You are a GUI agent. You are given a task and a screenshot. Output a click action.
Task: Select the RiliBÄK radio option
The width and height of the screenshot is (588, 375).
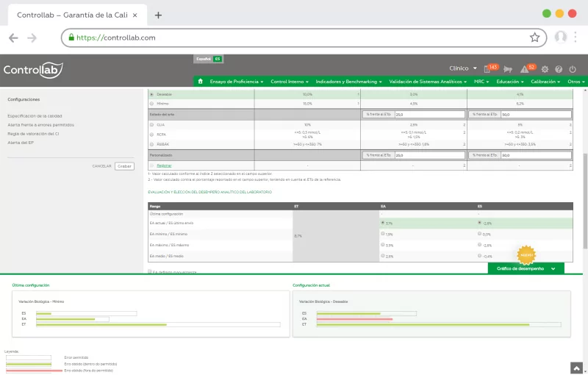[x=151, y=145]
